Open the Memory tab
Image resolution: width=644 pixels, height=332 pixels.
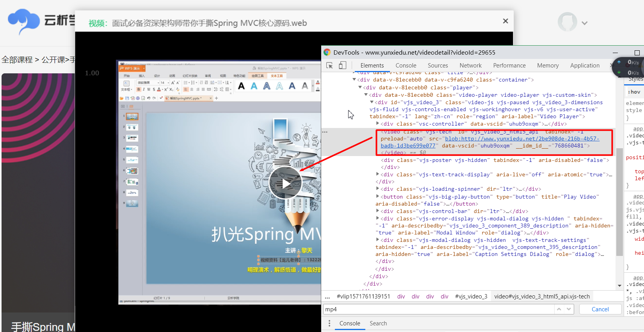(548, 66)
